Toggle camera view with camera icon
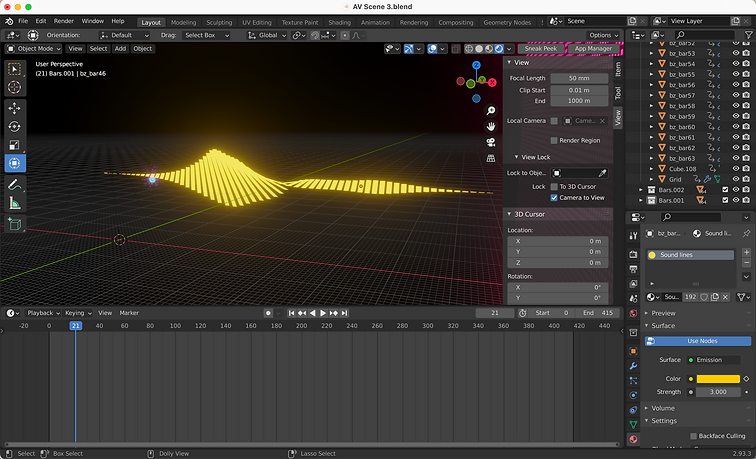 pyautogui.click(x=491, y=142)
